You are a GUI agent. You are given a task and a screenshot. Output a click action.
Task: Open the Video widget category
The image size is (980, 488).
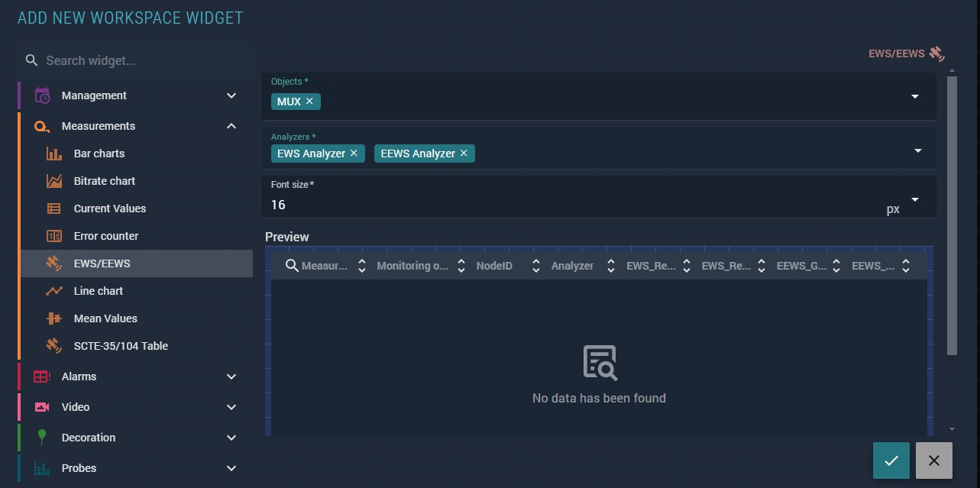(231, 407)
